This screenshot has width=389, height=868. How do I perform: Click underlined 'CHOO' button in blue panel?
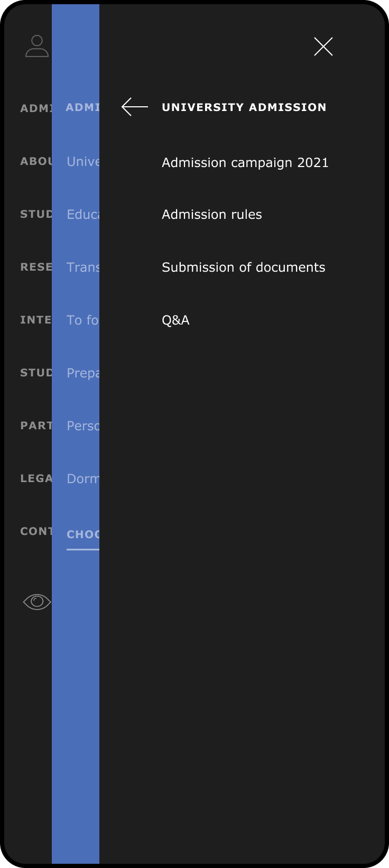(x=83, y=534)
